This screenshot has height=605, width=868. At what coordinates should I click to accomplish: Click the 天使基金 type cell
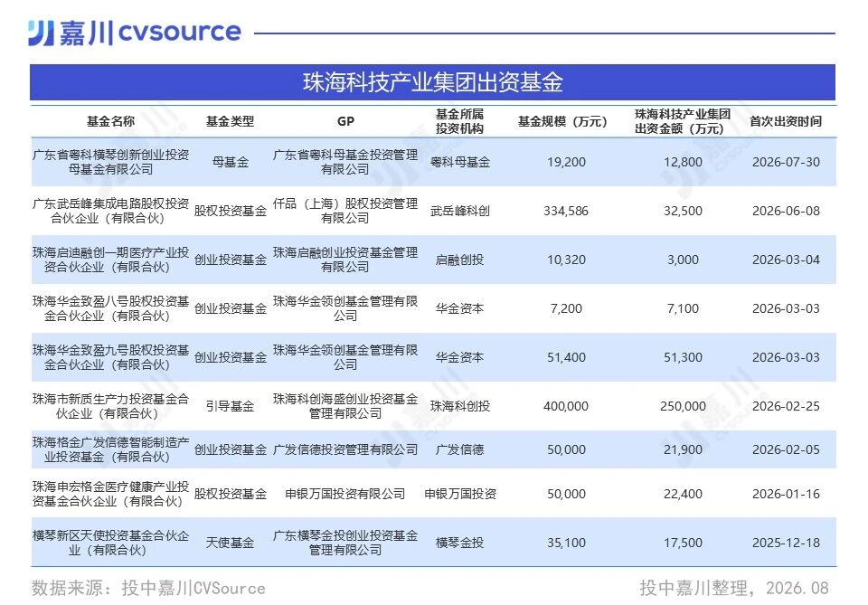(x=231, y=543)
